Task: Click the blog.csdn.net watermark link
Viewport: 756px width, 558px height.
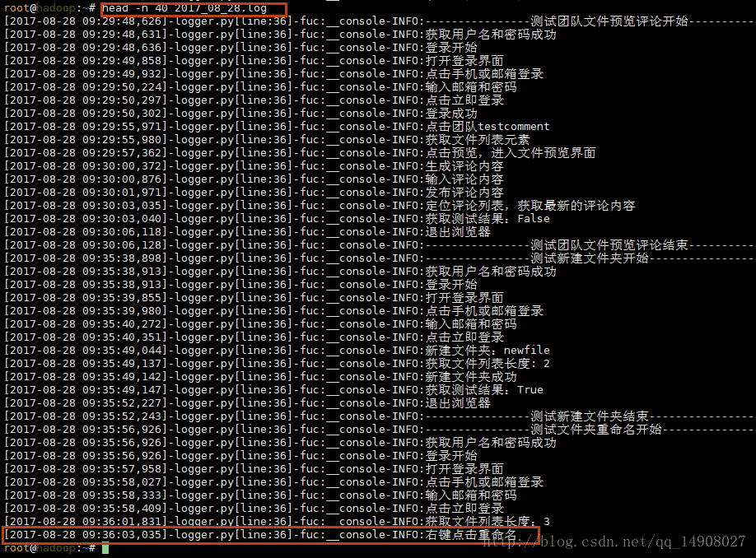Action: [x=614, y=542]
